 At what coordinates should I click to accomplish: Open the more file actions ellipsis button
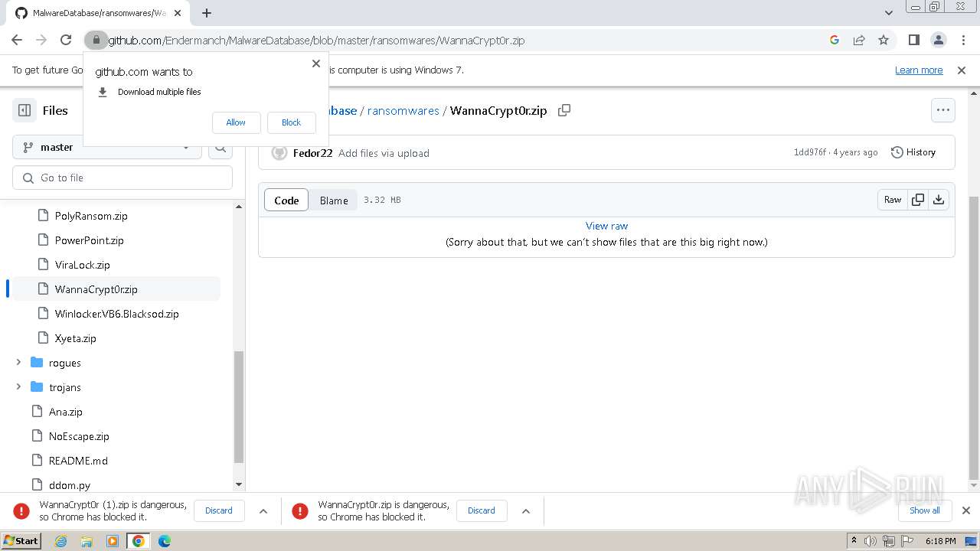(x=943, y=110)
